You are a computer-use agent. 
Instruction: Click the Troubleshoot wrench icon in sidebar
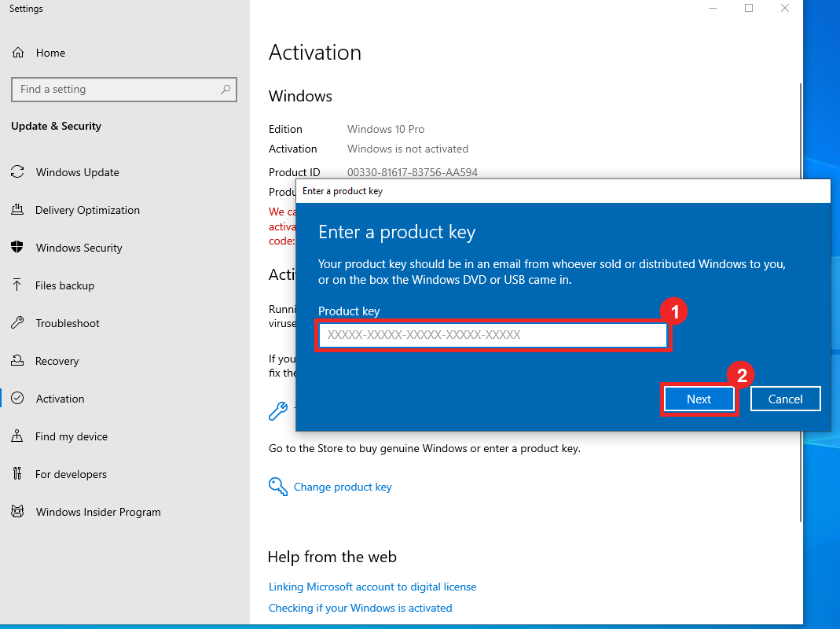[17, 323]
